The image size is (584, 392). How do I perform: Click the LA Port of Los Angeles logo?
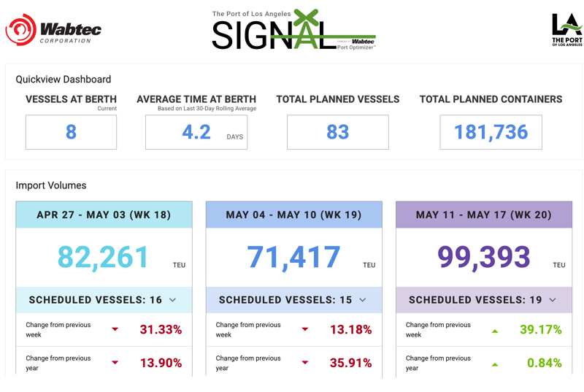pyautogui.click(x=567, y=30)
